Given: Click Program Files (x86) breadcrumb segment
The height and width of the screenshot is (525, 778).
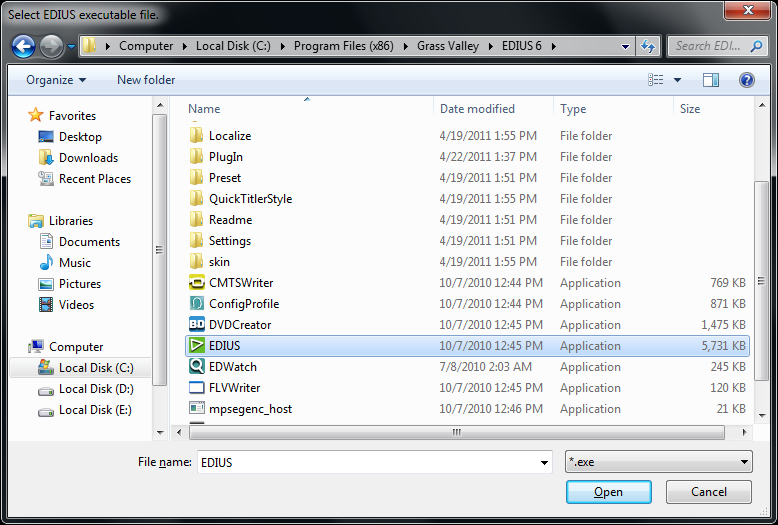Looking at the screenshot, I should pos(343,46).
